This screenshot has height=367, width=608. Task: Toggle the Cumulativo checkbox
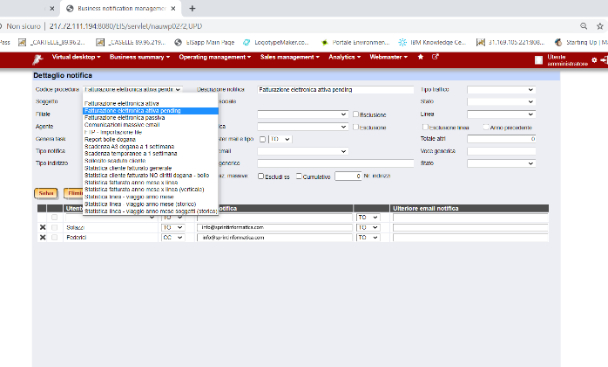tap(299, 176)
